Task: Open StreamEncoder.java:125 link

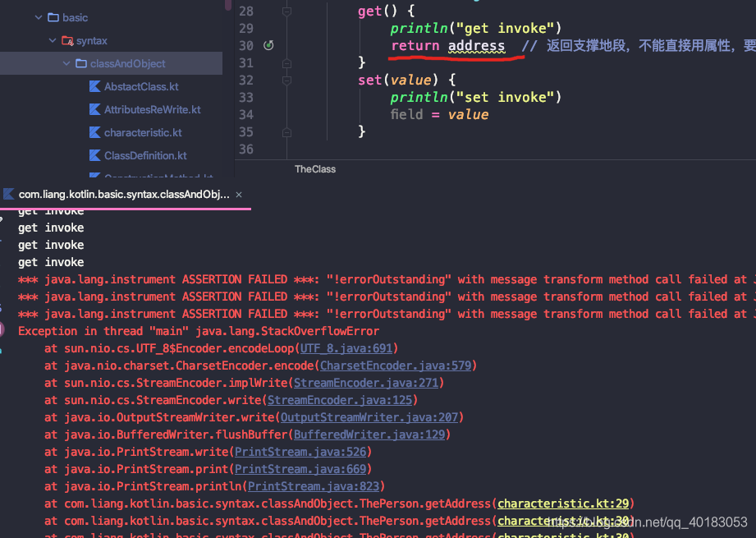Action: tap(340, 401)
